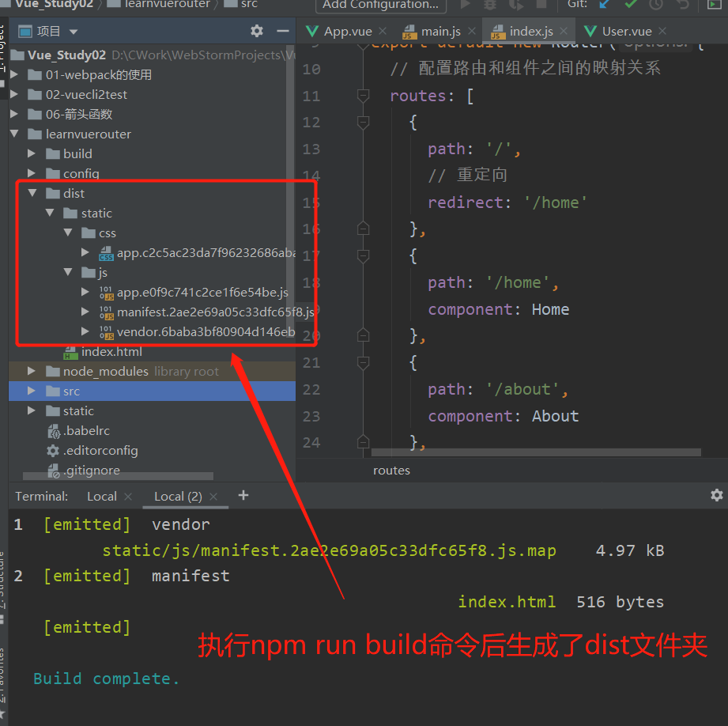
Task: Click line number 22 in gutter
Action: 311,389
